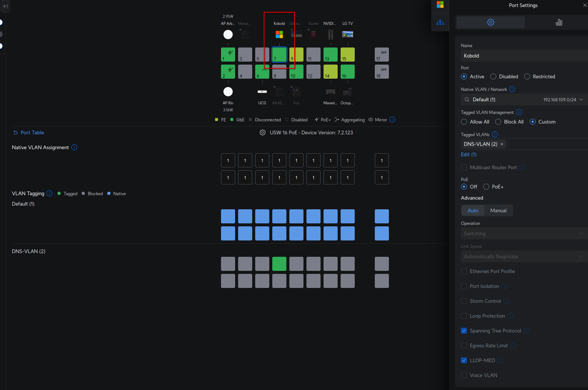588x390 pixels.
Task: Switch Advanced mode to Manual
Action: tap(498, 210)
